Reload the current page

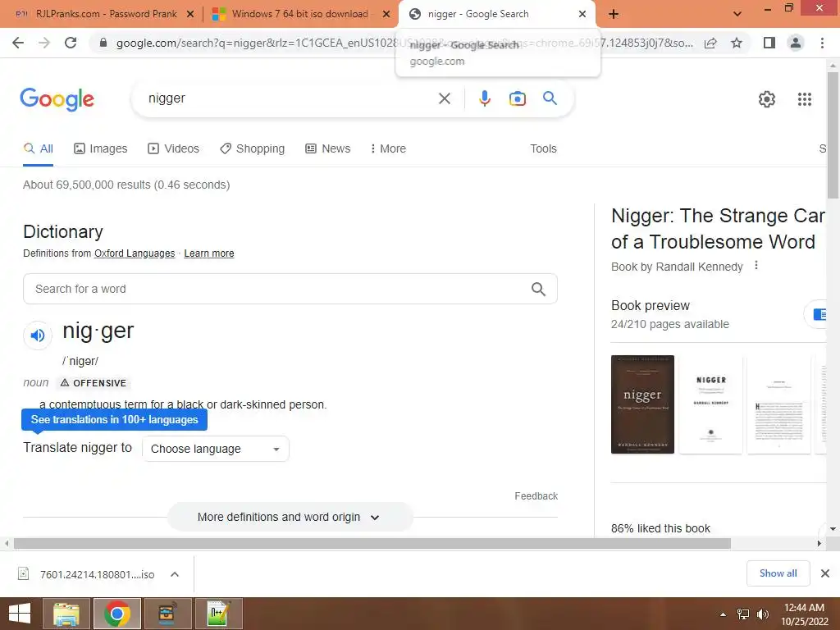pyautogui.click(x=71, y=43)
